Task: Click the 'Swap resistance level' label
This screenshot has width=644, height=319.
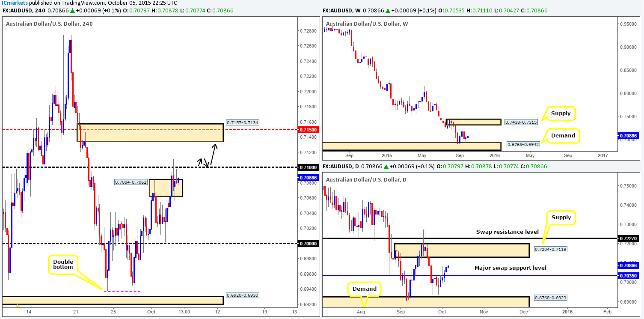Action: tap(507, 232)
